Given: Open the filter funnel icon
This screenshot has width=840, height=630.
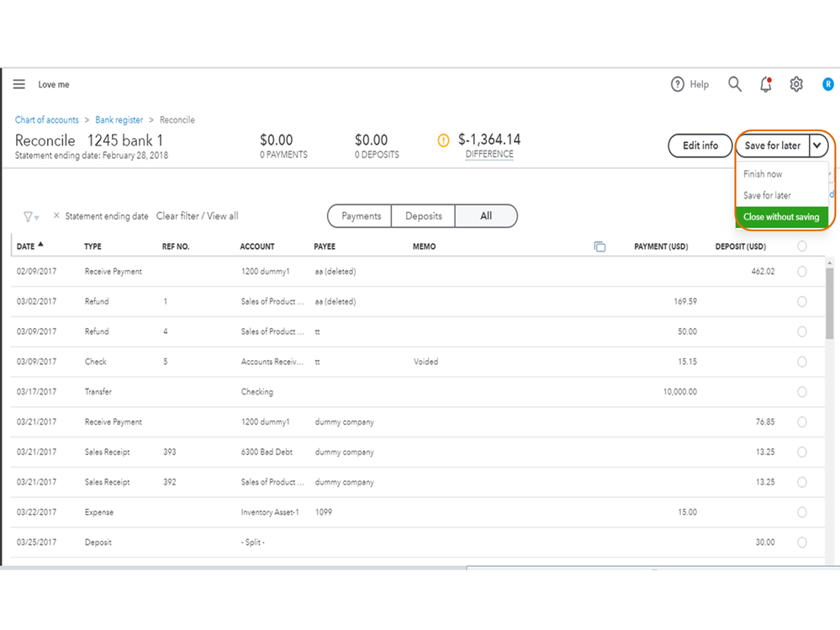Looking at the screenshot, I should pyautogui.click(x=30, y=216).
